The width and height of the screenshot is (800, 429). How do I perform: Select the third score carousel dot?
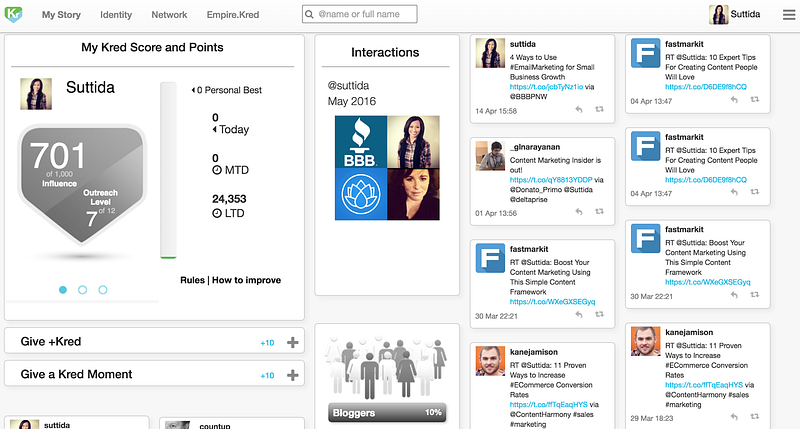pyautogui.click(x=103, y=290)
